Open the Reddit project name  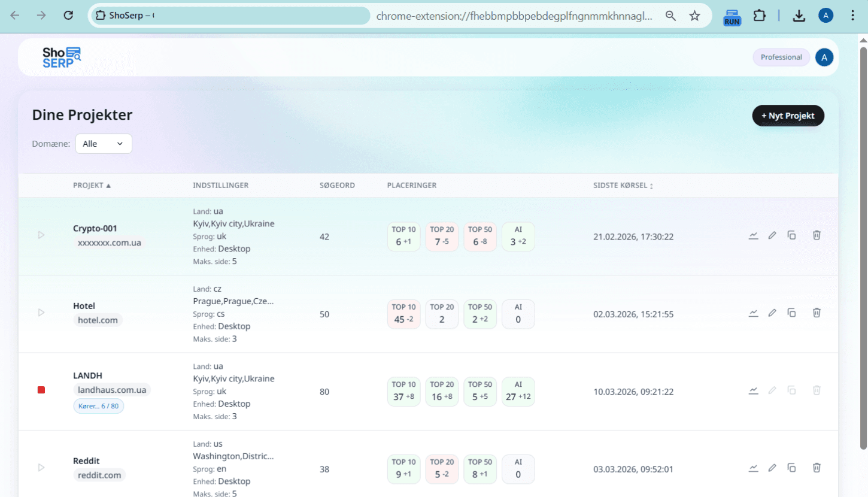click(86, 460)
